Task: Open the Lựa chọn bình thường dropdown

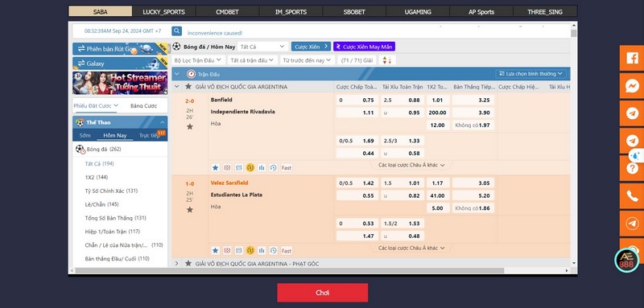Action: (x=530, y=74)
